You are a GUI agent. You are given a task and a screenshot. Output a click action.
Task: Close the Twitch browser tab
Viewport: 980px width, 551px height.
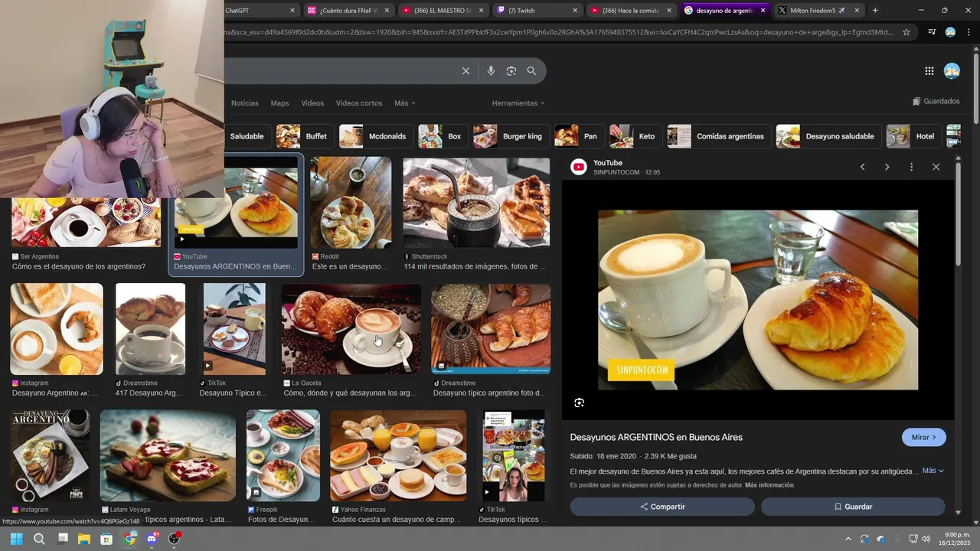click(575, 10)
